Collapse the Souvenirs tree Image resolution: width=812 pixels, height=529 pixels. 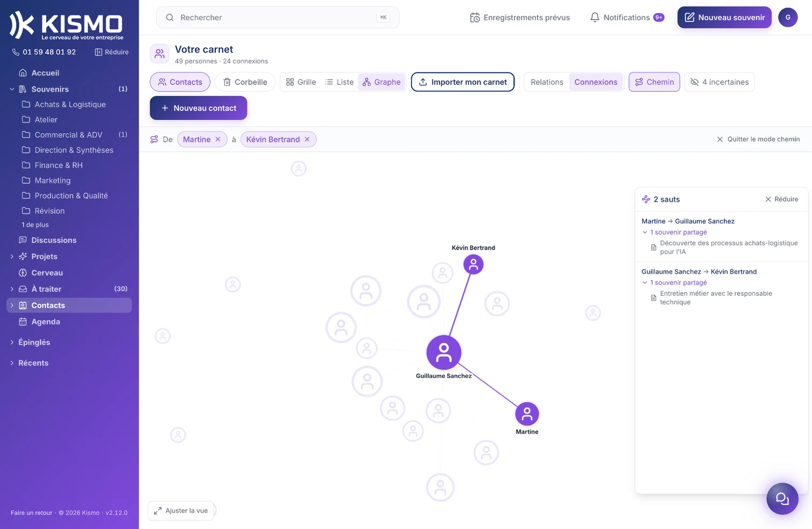coord(12,89)
